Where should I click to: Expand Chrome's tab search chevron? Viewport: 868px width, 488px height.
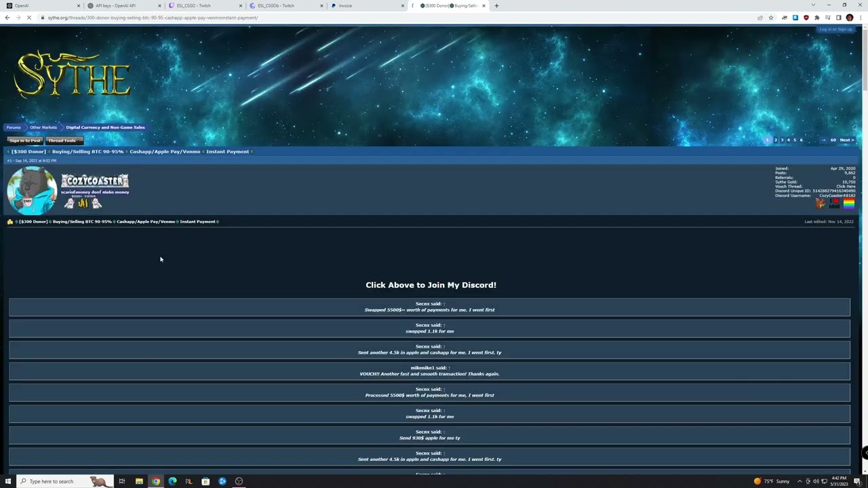tap(813, 5)
